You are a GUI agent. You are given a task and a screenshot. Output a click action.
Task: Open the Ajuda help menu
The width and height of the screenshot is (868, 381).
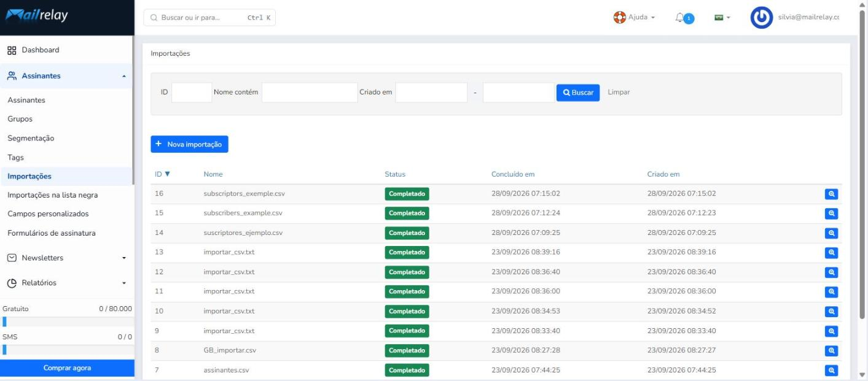click(x=634, y=17)
